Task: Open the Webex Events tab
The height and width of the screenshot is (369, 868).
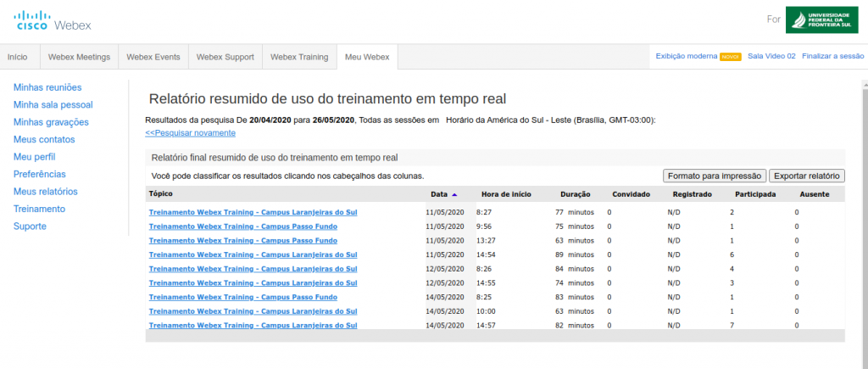Action: click(153, 57)
